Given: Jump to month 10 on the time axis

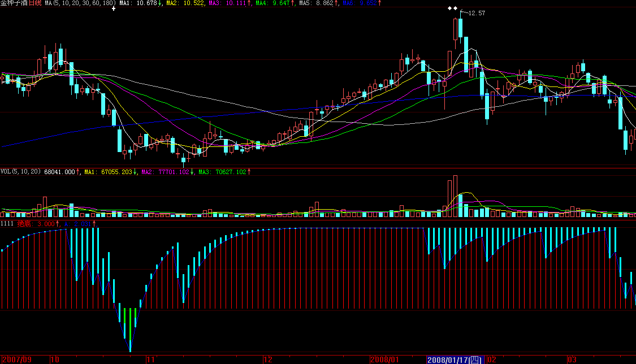Looking at the screenshot, I should pyautogui.click(x=55, y=359).
